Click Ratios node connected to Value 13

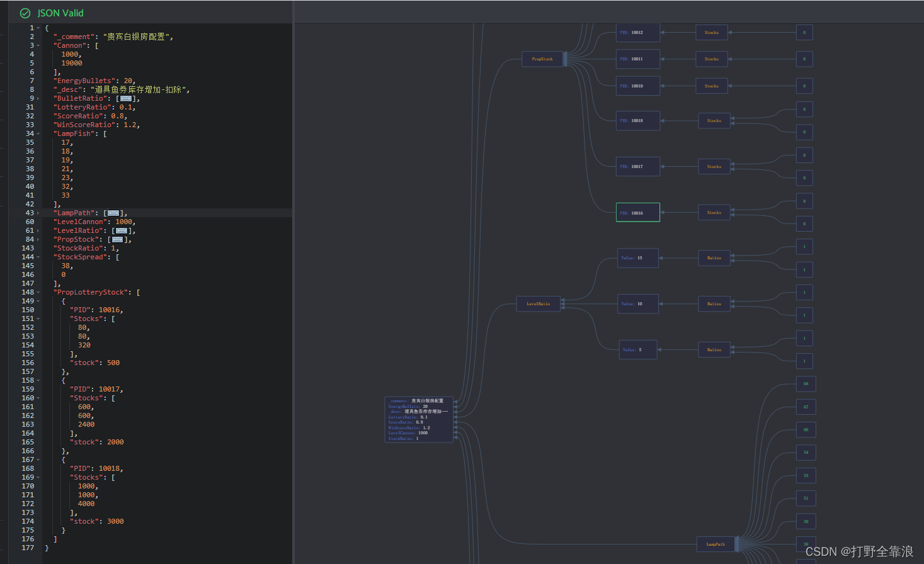tap(714, 258)
